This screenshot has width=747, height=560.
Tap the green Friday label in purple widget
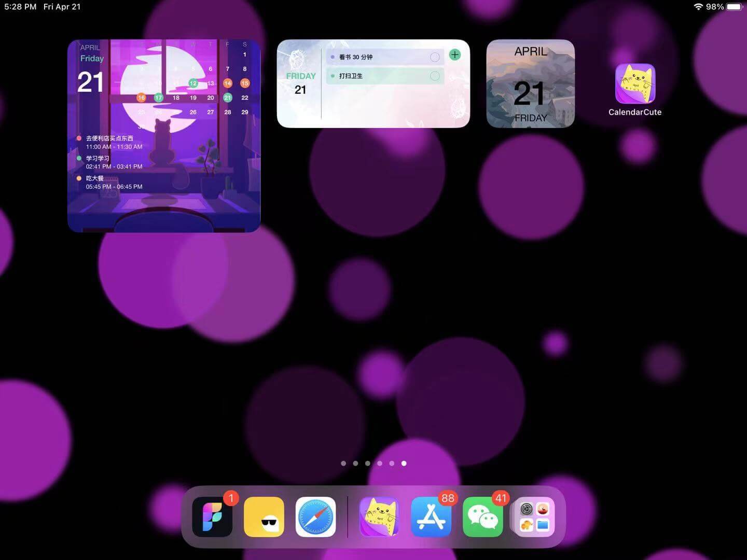(92, 59)
